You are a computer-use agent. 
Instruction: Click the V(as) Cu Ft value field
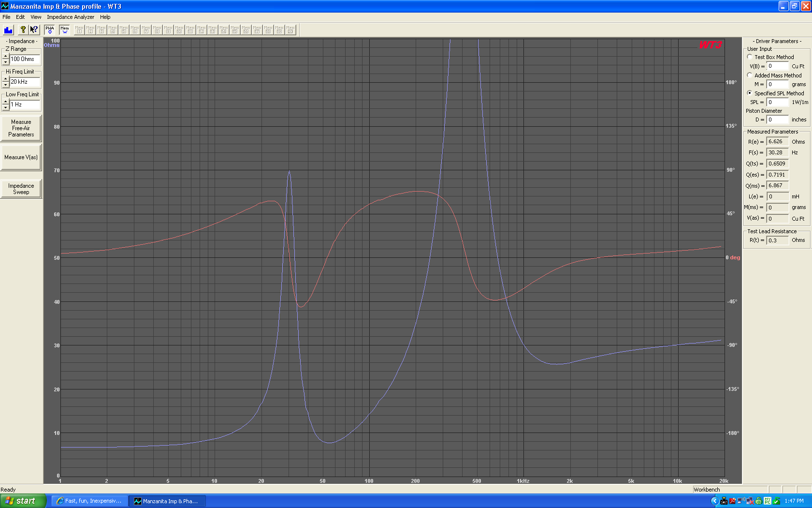(778, 219)
